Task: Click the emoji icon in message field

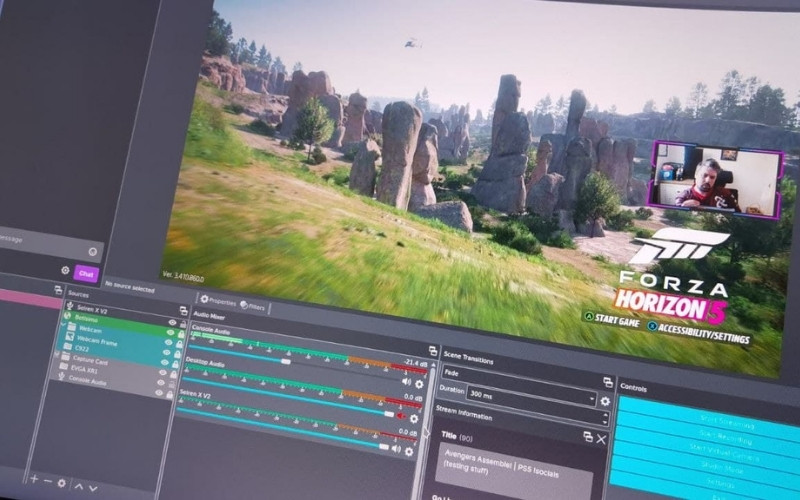Action: coord(92,251)
